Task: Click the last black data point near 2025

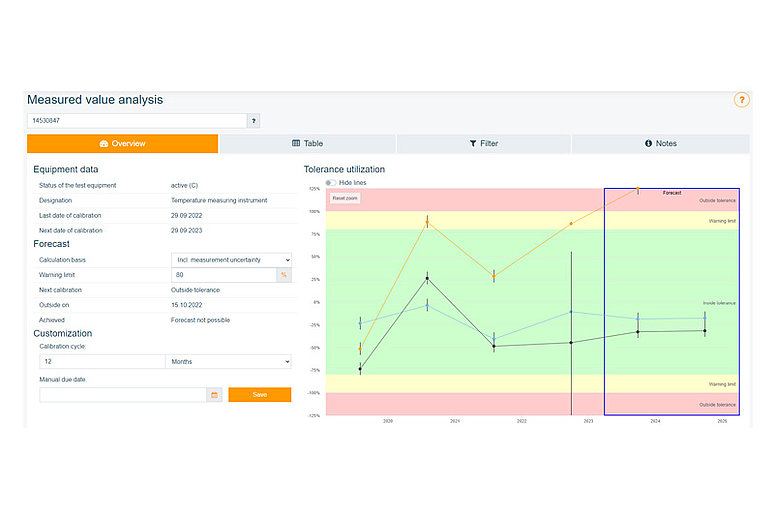Action: click(x=705, y=330)
